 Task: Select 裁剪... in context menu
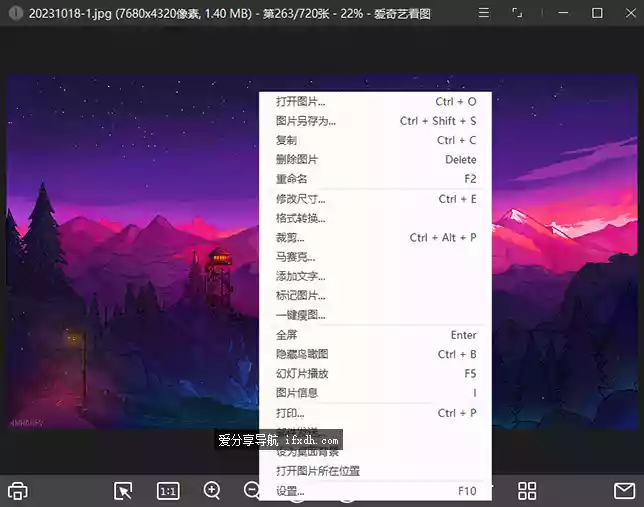375,237
